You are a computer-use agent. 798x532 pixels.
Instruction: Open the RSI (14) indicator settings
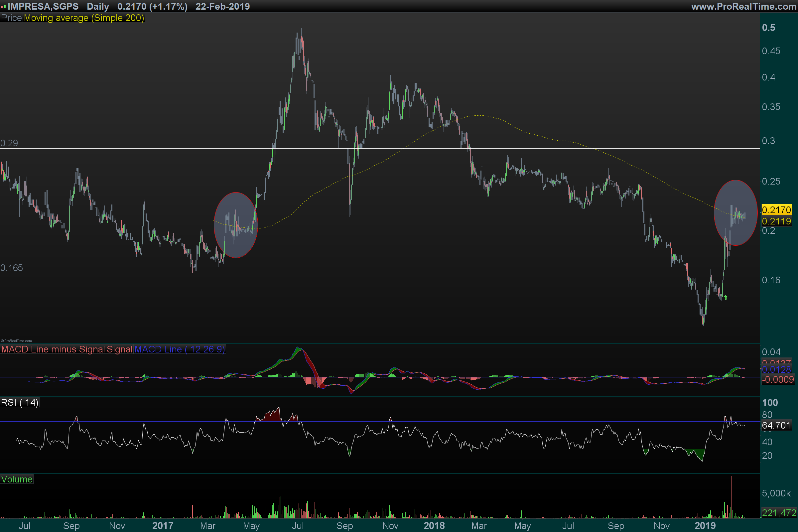[x=20, y=403]
